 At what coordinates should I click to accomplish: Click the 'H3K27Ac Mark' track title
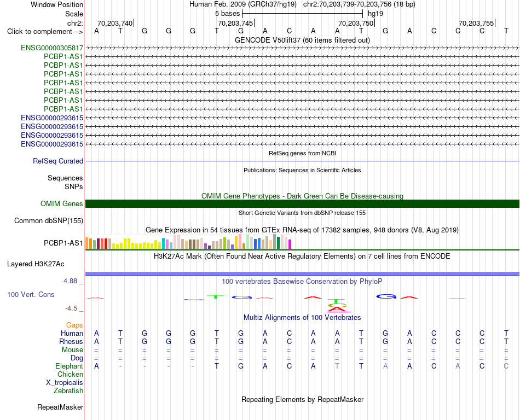pos(302,256)
